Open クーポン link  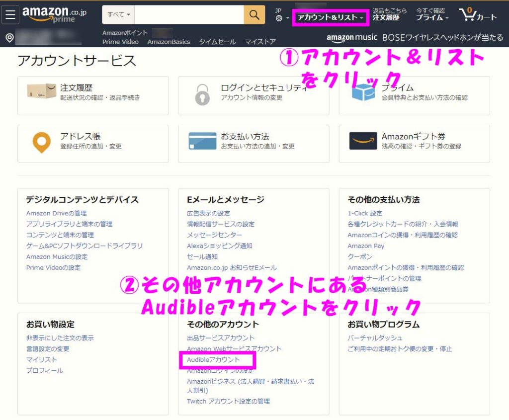point(360,257)
